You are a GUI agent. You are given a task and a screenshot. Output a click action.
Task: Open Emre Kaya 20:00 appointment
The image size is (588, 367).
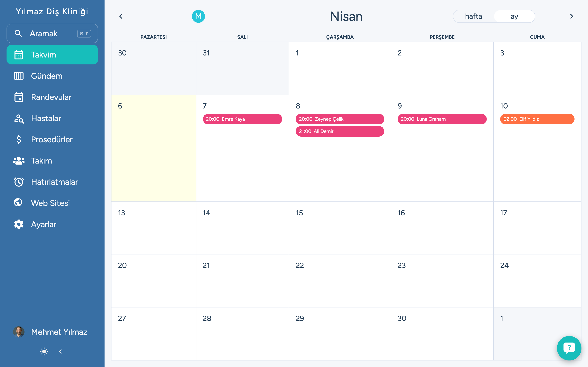point(242,119)
